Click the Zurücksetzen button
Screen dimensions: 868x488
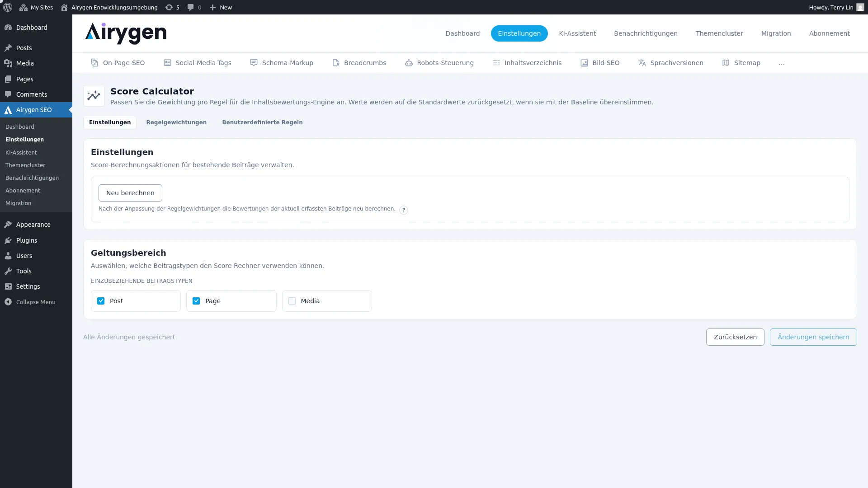735,337
